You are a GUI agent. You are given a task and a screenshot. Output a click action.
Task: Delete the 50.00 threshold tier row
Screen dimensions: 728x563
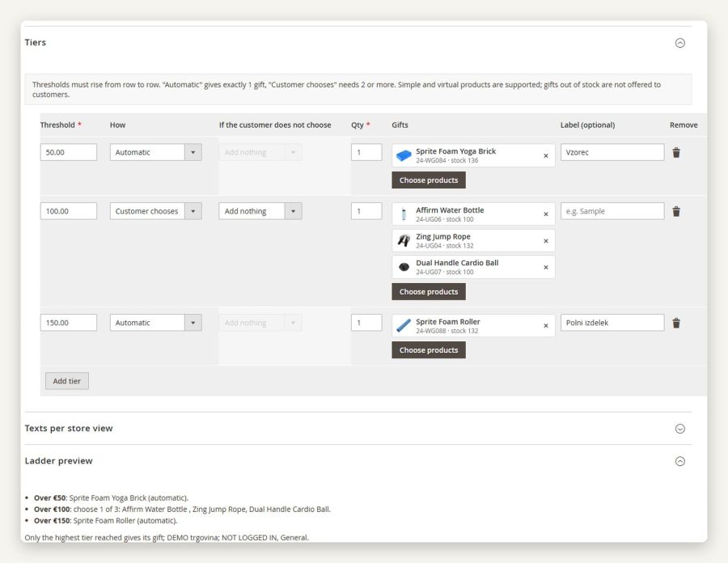(x=676, y=153)
